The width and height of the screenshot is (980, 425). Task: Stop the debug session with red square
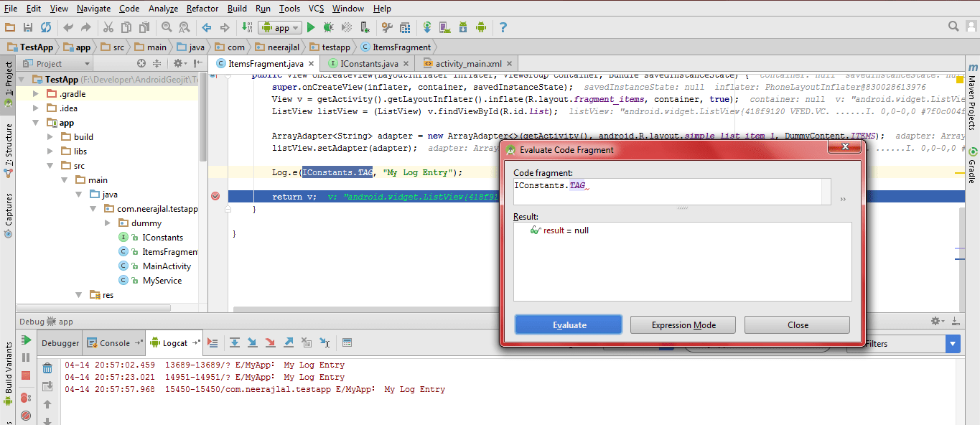[26, 375]
